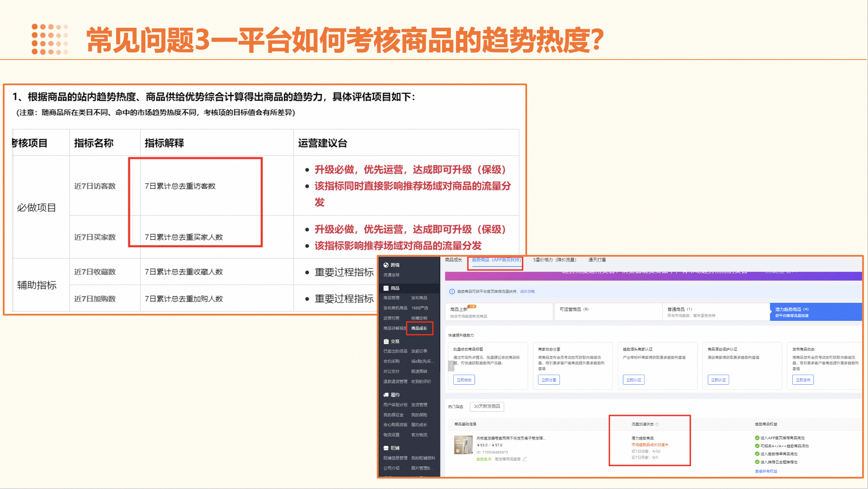Image resolution: width=868 pixels, height=489 pixels.
Task: Click the question mark icon beside 流量加速状态
Action: tap(657, 424)
